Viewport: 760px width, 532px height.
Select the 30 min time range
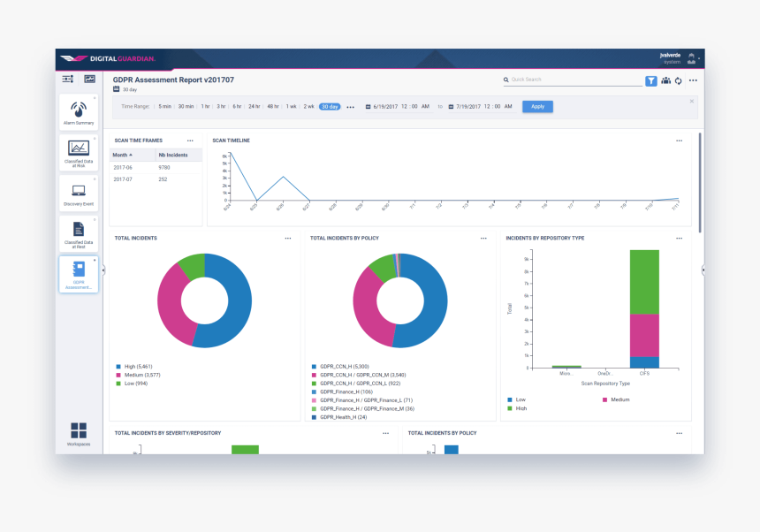click(x=186, y=107)
